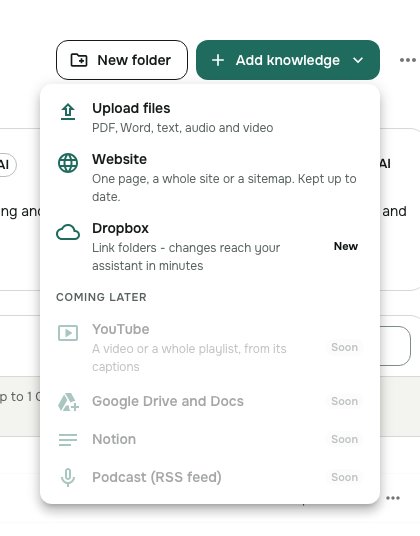Click the 'Link folders - changes reach' description
Viewport: 420px width, 536px height.
coord(186,257)
